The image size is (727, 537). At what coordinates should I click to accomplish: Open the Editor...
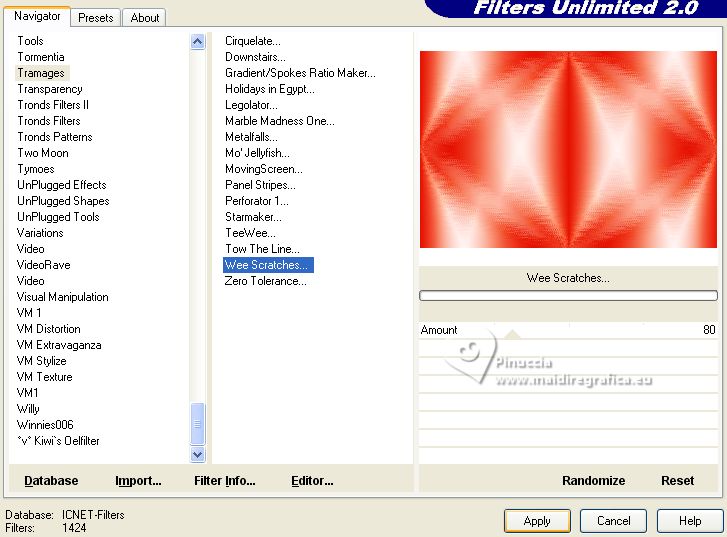tap(312, 480)
